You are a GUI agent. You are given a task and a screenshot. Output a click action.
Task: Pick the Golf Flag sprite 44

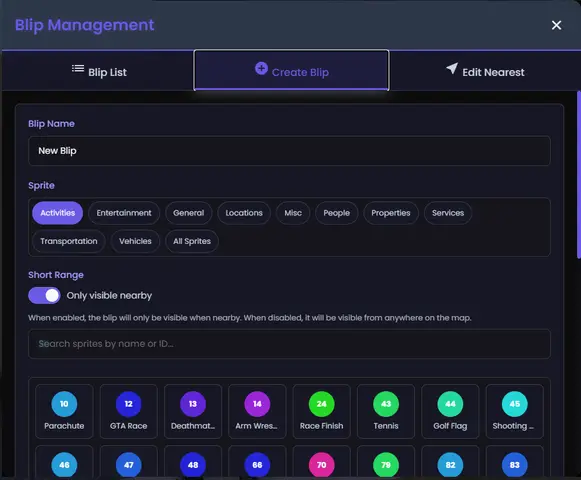[x=450, y=411]
